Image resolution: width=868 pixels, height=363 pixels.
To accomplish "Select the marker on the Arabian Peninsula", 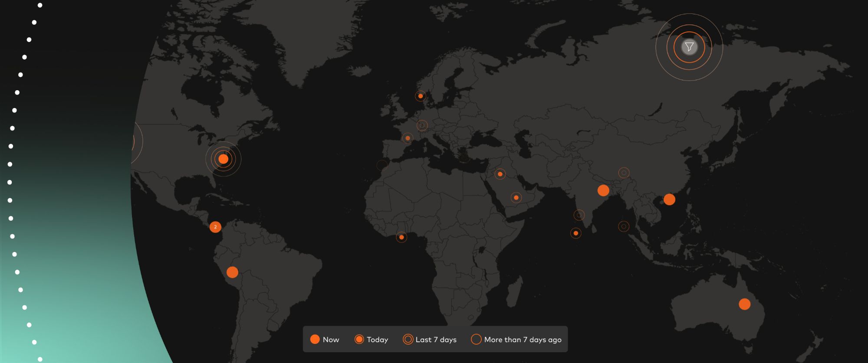I will coord(516,198).
